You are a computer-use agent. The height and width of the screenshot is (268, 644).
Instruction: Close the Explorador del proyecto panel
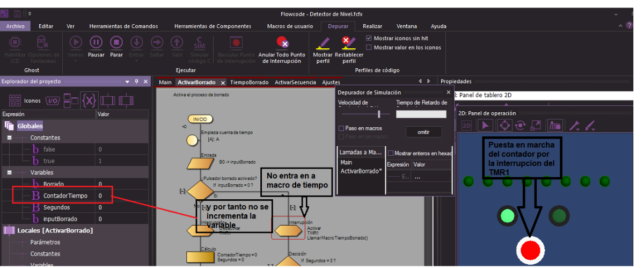[x=145, y=82]
